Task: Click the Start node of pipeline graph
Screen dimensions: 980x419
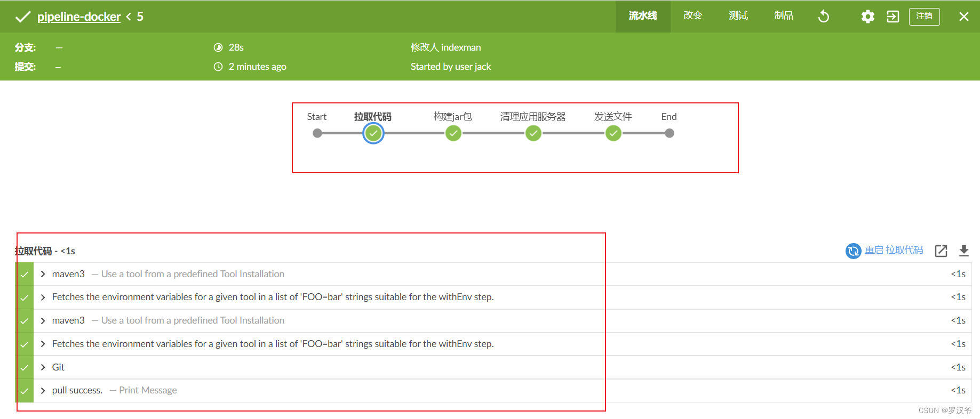Action: (317, 133)
